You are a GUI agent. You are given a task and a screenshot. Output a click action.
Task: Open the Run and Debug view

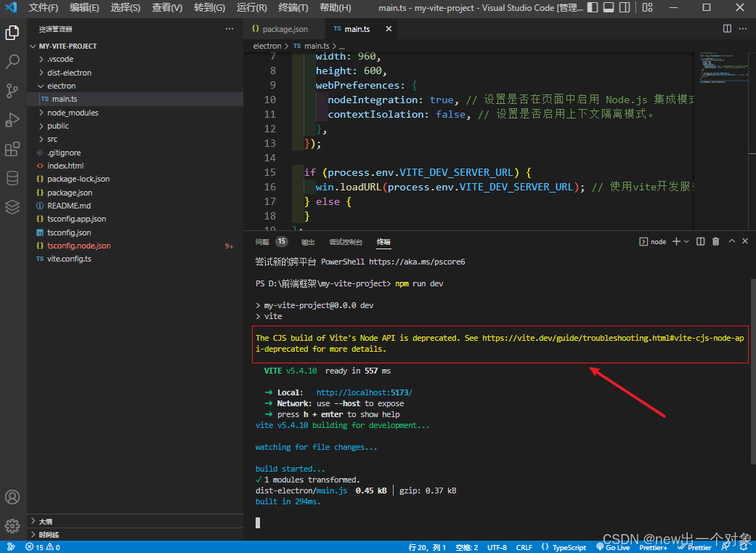coord(12,120)
